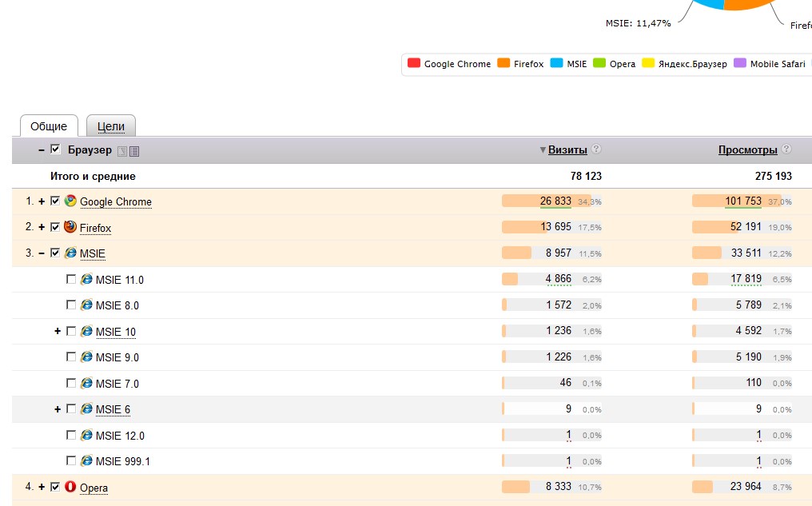Open the Google Chrome link

pos(115,201)
